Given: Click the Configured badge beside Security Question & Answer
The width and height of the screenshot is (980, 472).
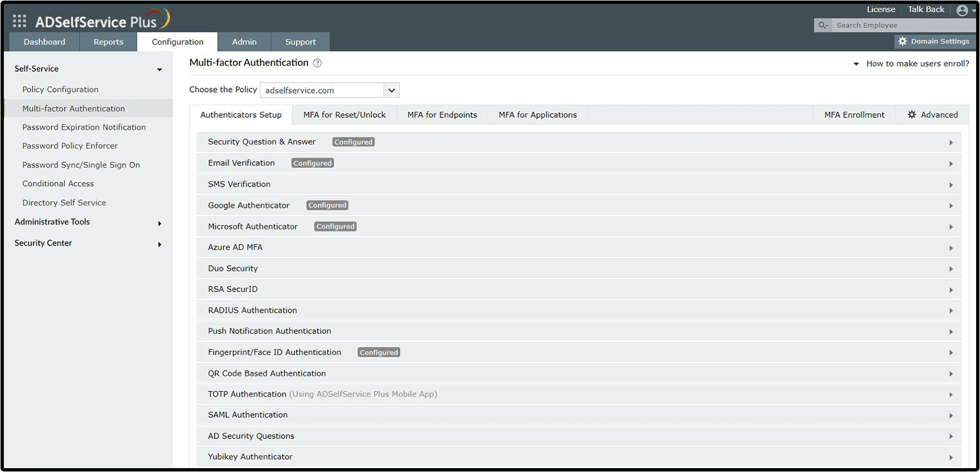Looking at the screenshot, I should click(354, 142).
